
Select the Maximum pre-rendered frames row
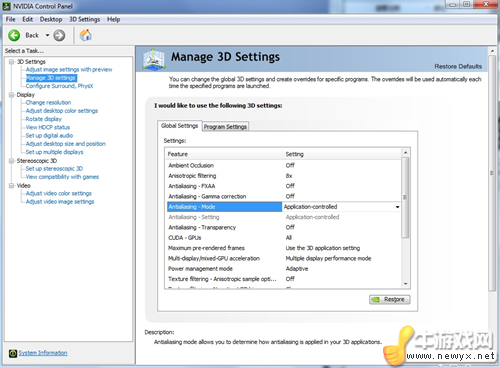pyautogui.click(x=284, y=248)
